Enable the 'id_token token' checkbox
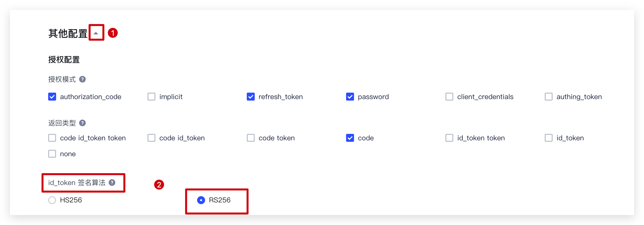 (449, 138)
